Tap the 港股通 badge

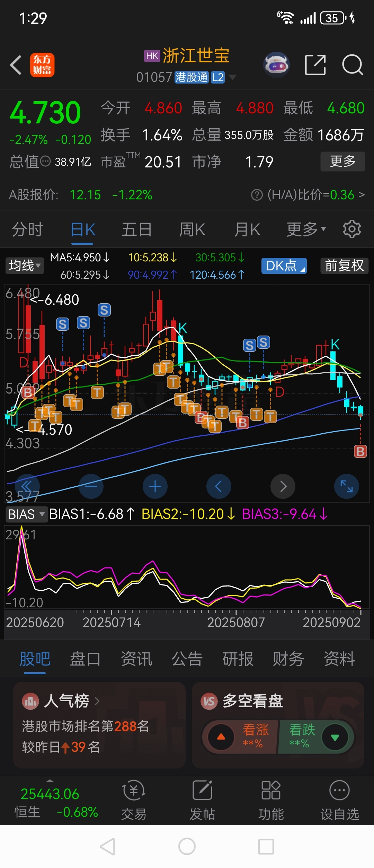pos(192,77)
